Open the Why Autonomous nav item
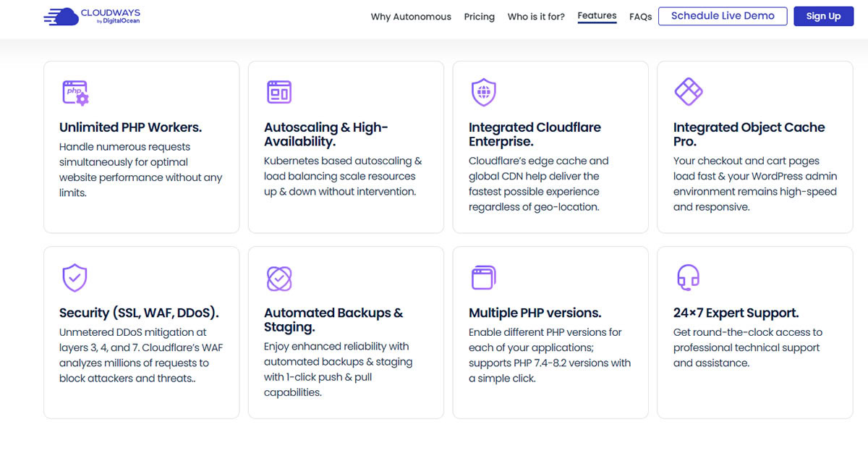The image size is (868, 456). [411, 17]
